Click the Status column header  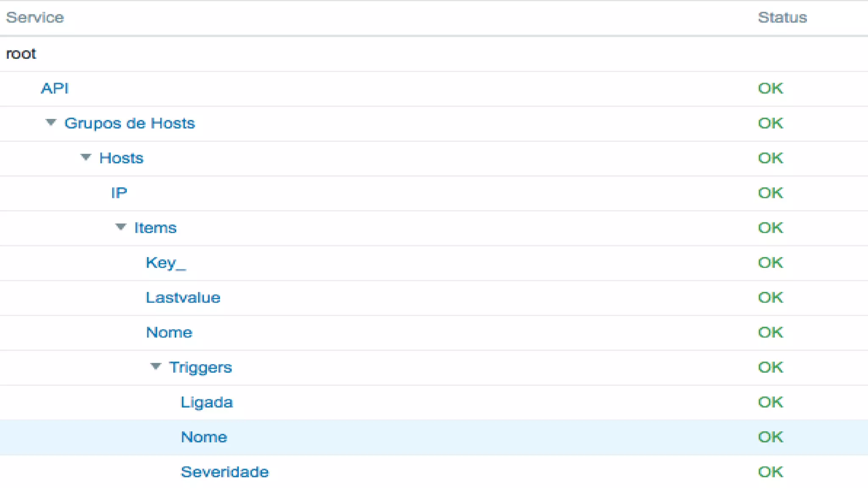point(782,17)
